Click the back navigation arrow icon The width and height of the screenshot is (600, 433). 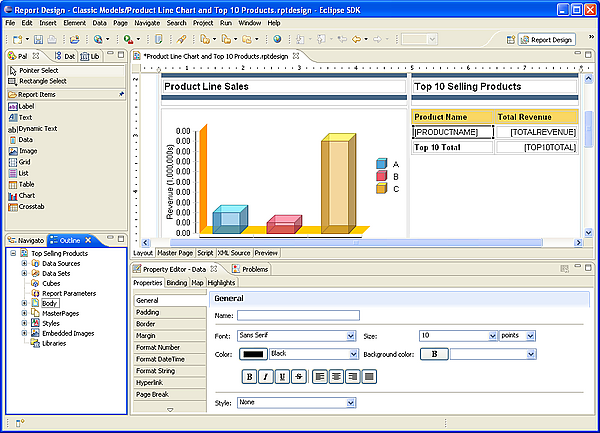point(356,39)
